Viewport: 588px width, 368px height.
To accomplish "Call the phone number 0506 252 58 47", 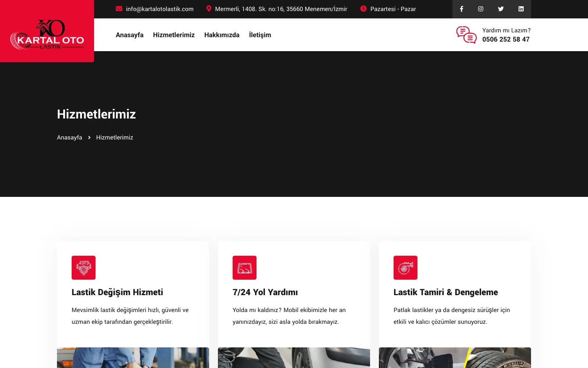I will [506, 39].
